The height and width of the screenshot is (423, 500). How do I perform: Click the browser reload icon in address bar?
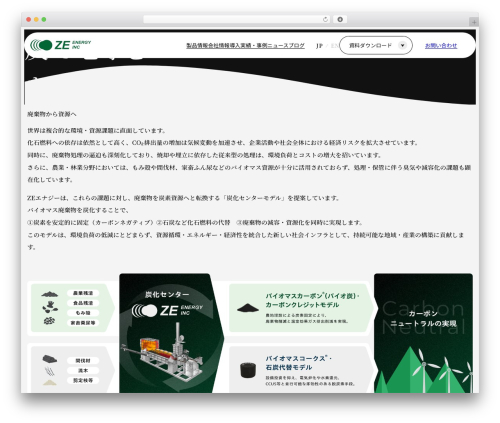325,19
